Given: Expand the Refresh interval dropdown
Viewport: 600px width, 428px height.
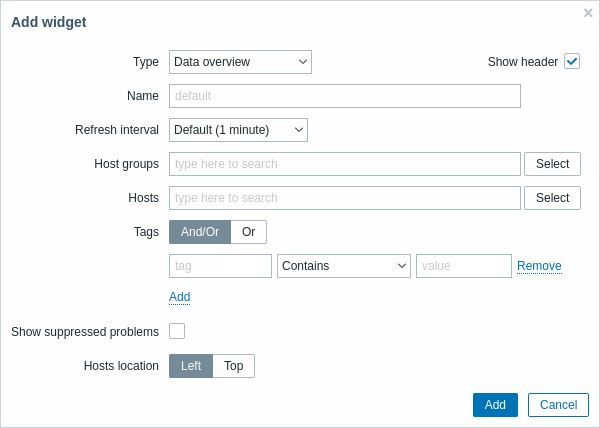Looking at the screenshot, I should click(x=238, y=130).
